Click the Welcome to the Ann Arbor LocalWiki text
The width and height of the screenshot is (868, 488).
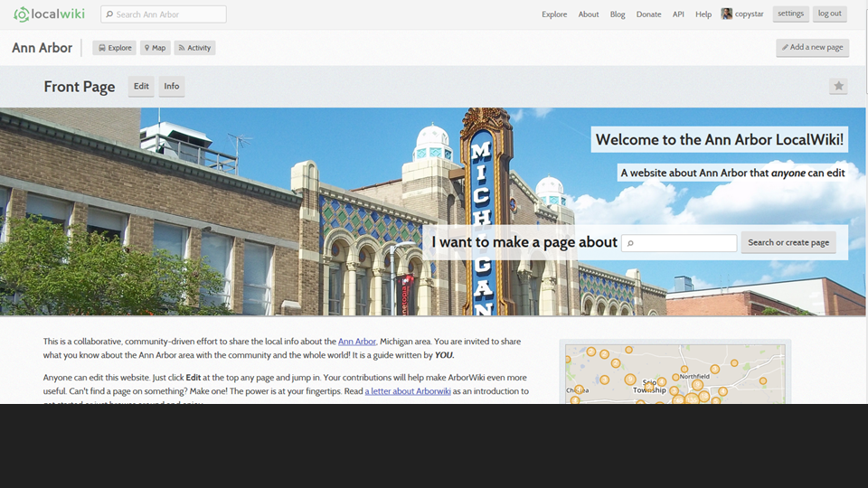[x=720, y=139]
